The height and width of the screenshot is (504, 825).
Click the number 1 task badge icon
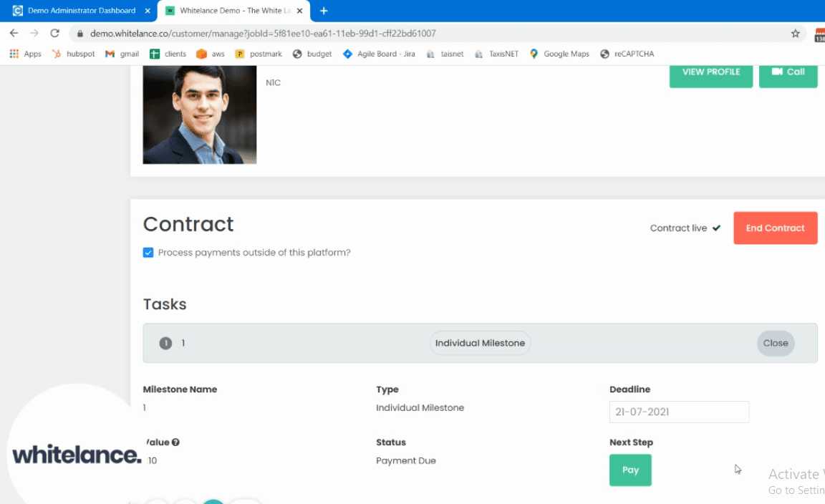tap(165, 343)
